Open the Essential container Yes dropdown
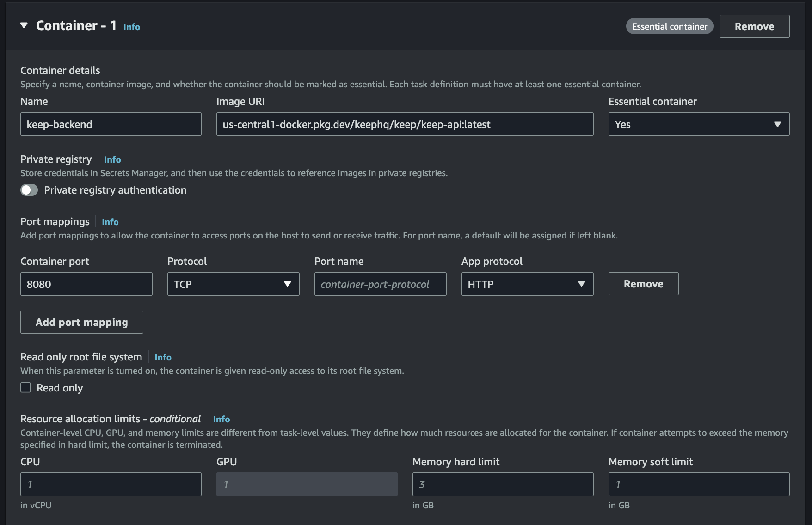Viewport: 812px width, 525px height. (698, 124)
